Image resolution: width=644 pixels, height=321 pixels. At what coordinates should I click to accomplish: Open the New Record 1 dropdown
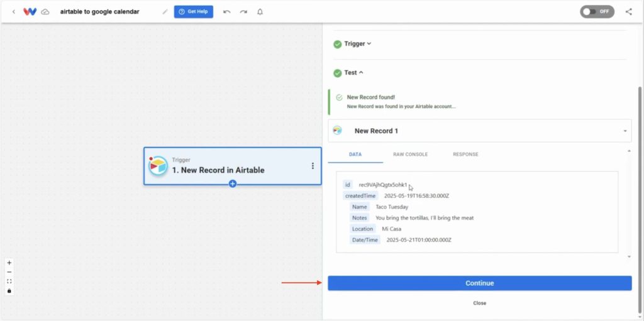(x=480, y=131)
